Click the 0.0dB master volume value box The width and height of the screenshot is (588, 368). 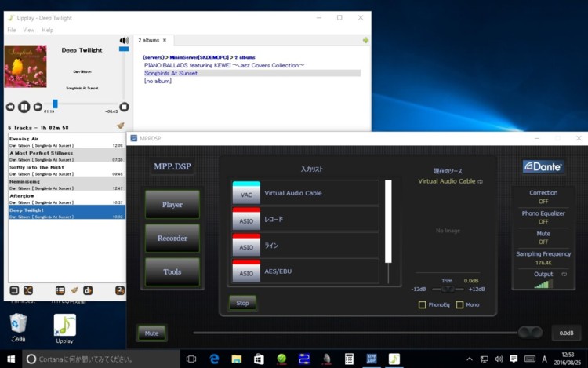point(566,333)
